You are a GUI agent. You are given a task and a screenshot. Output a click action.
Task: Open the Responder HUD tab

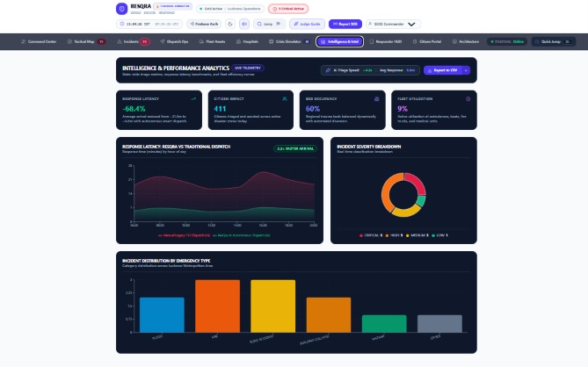[386, 41]
